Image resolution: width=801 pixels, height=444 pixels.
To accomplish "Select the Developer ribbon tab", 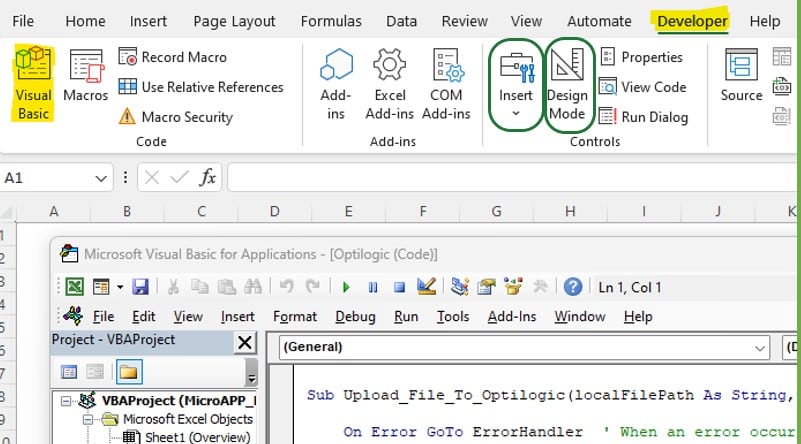I will (692, 21).
